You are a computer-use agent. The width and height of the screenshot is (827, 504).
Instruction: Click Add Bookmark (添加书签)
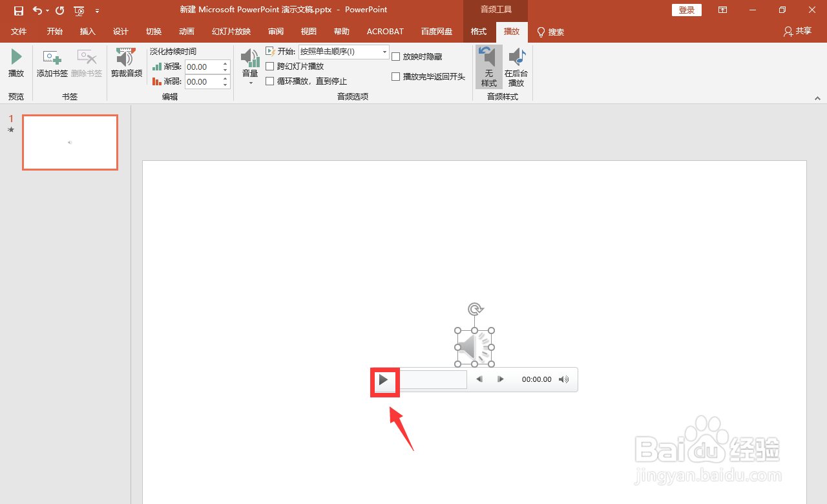click(x=52, y=64)
